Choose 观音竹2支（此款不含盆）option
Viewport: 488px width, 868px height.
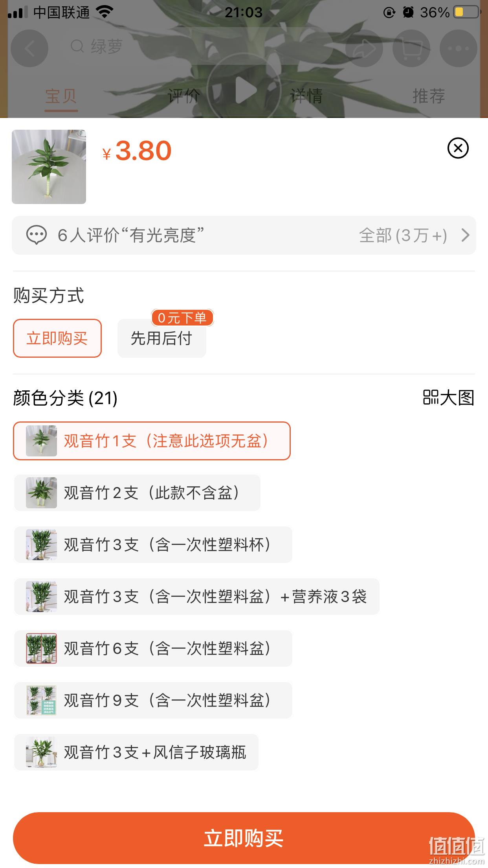(x=137, y=493)
